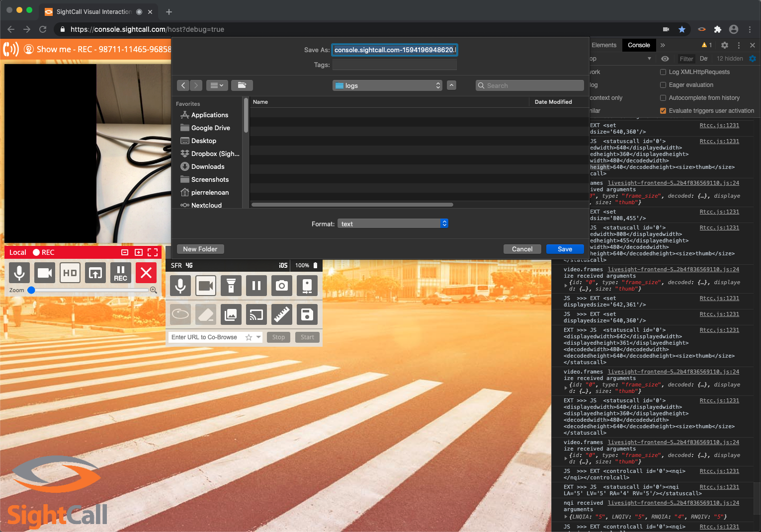Toggle live expression eye icon
The image size is (761, 532).
[x=665, y=59]
